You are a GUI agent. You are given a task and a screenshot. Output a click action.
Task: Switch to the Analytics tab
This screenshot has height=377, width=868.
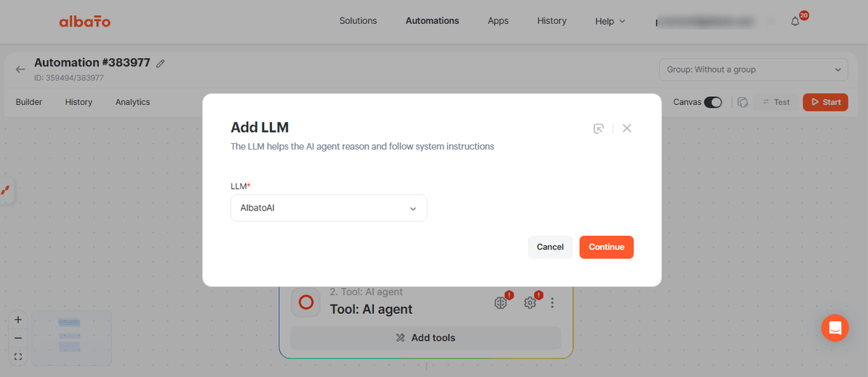click(x=132, y=102)
